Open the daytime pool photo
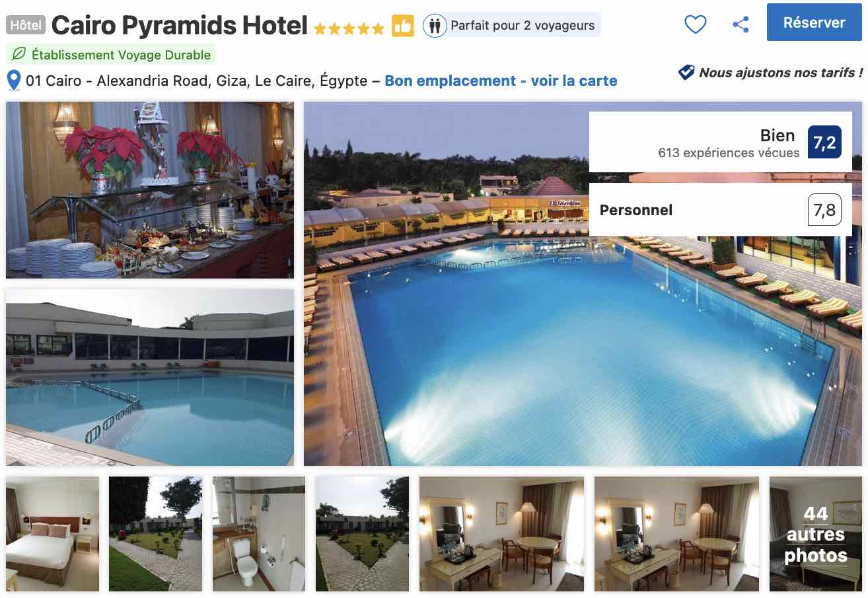 (150, 377)
